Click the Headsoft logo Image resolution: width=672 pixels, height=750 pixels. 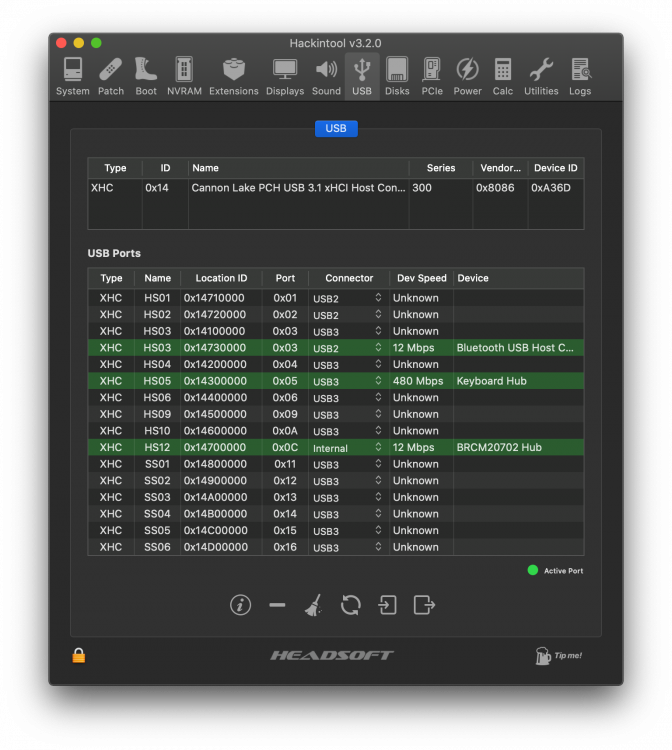click(332, 655)
